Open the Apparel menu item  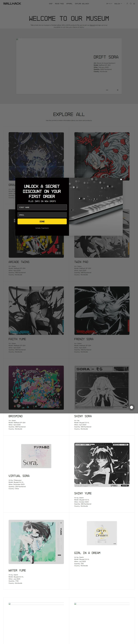pyautogui.click(x=69, y=4)
